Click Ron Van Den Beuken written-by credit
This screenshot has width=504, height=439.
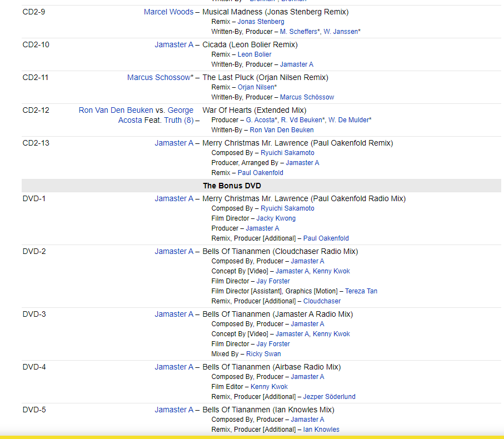(x=282, y=130)
